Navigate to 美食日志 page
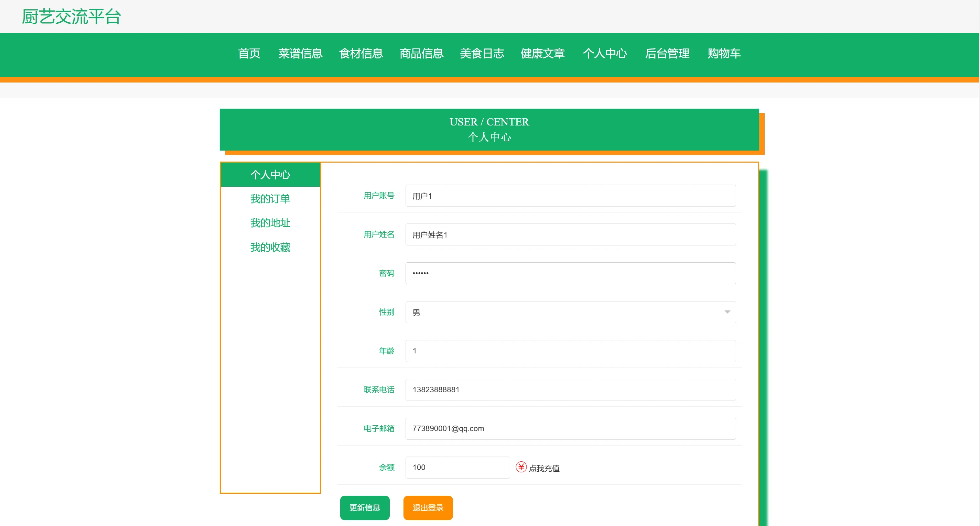Image resolution: width=980 pixels, height=526 pixels. tap(482, 53)
